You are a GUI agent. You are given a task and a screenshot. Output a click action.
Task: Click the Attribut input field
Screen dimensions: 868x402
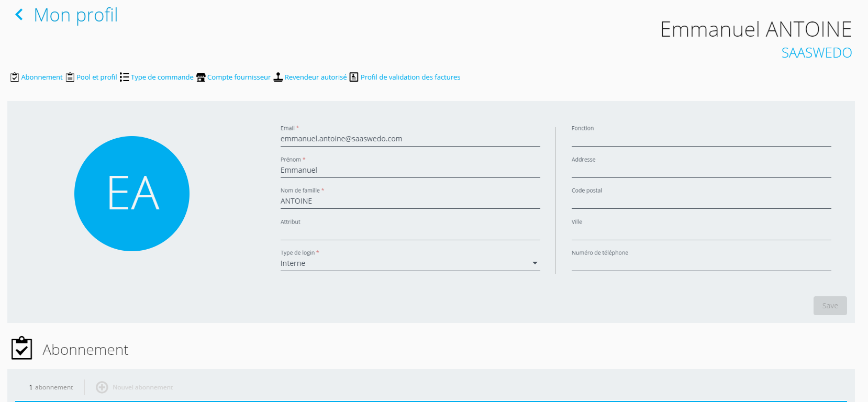click(x=410, y=233)
